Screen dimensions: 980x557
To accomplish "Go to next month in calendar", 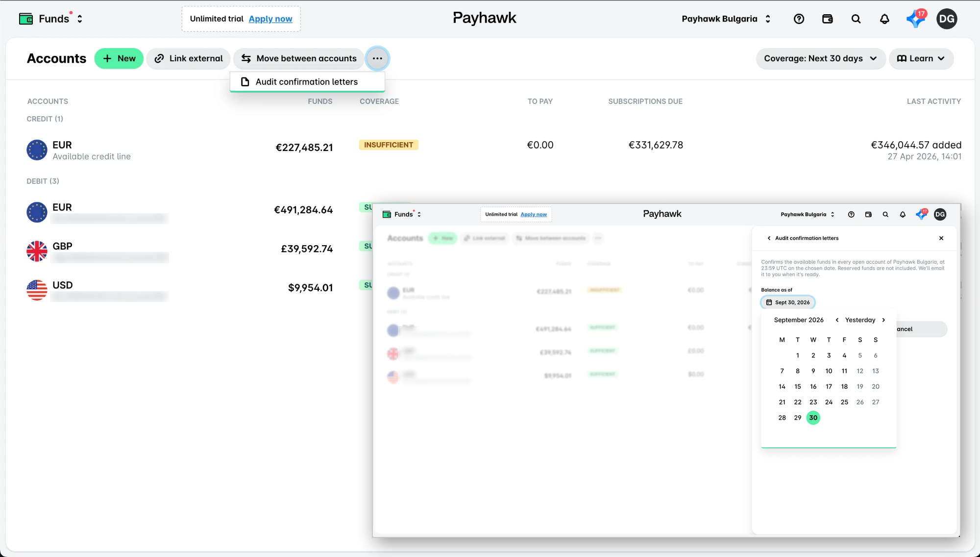I will (x=883, y=320).
